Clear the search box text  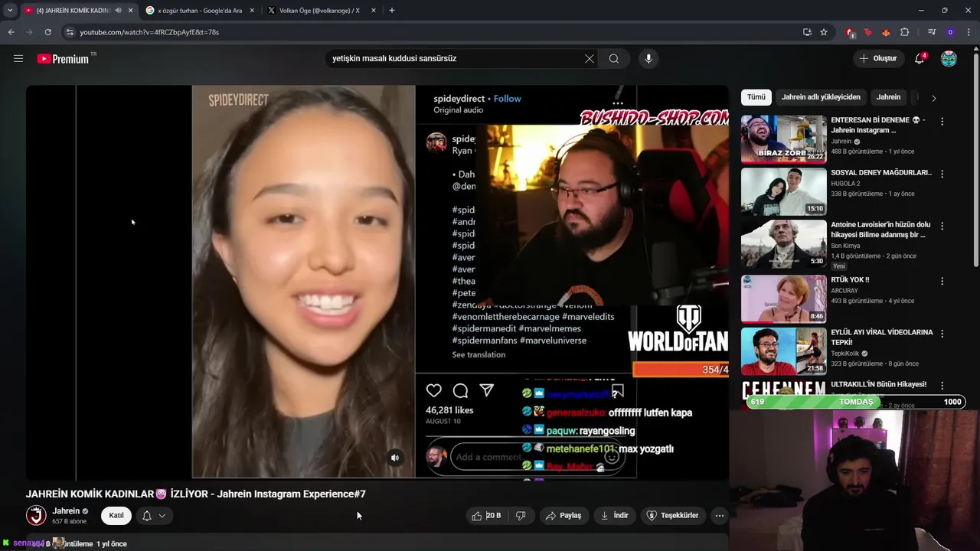[590, 59]
